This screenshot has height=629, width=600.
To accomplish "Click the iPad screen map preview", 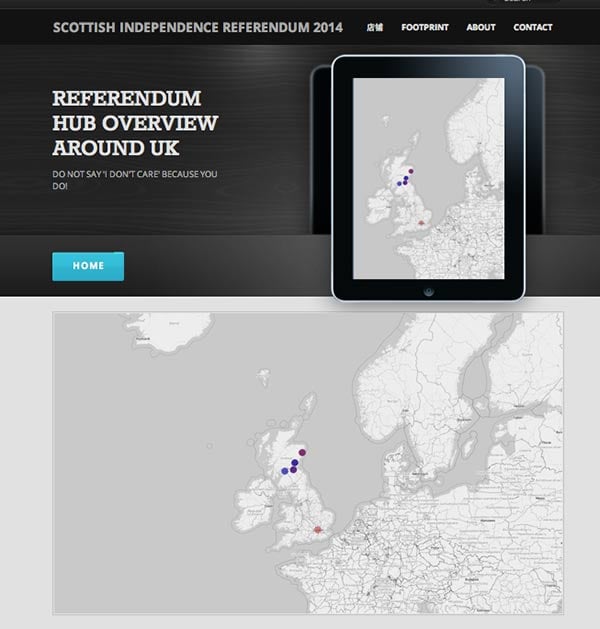I will [428, 178].
